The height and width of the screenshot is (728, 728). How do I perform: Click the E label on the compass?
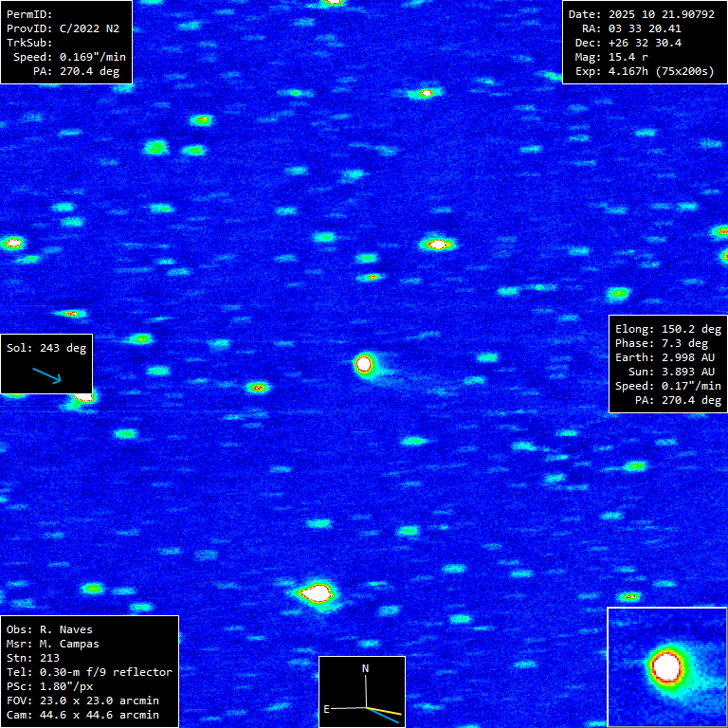point(327,708)
